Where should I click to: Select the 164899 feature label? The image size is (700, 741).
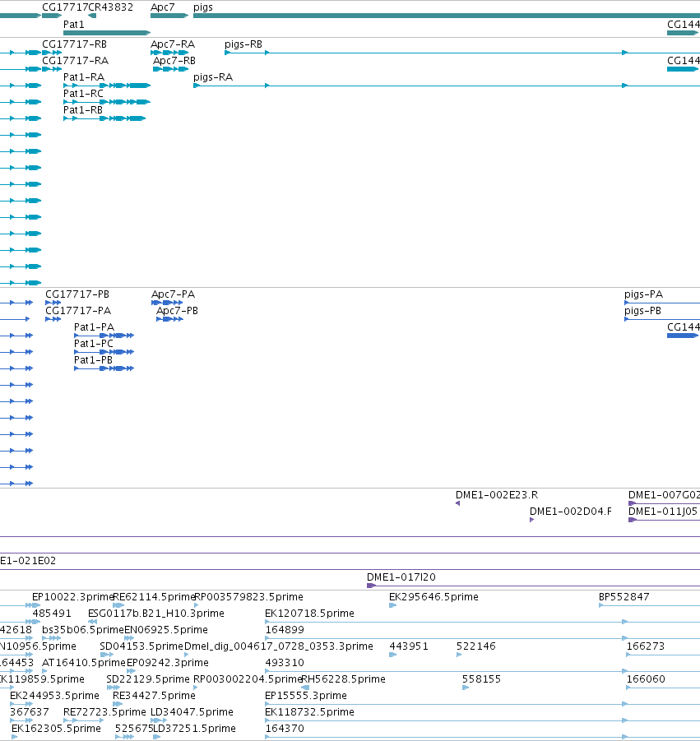285,630
